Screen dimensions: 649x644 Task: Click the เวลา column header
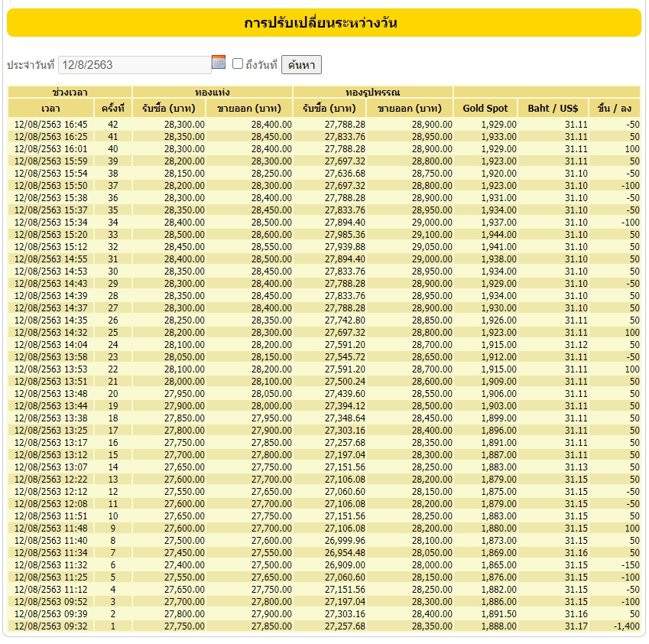[51, 109]
